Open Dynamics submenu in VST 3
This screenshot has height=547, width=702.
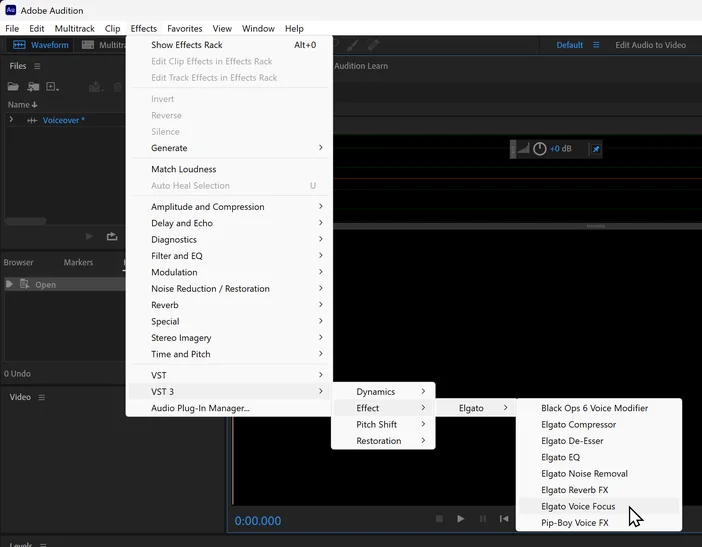click(x=383, y=392)
